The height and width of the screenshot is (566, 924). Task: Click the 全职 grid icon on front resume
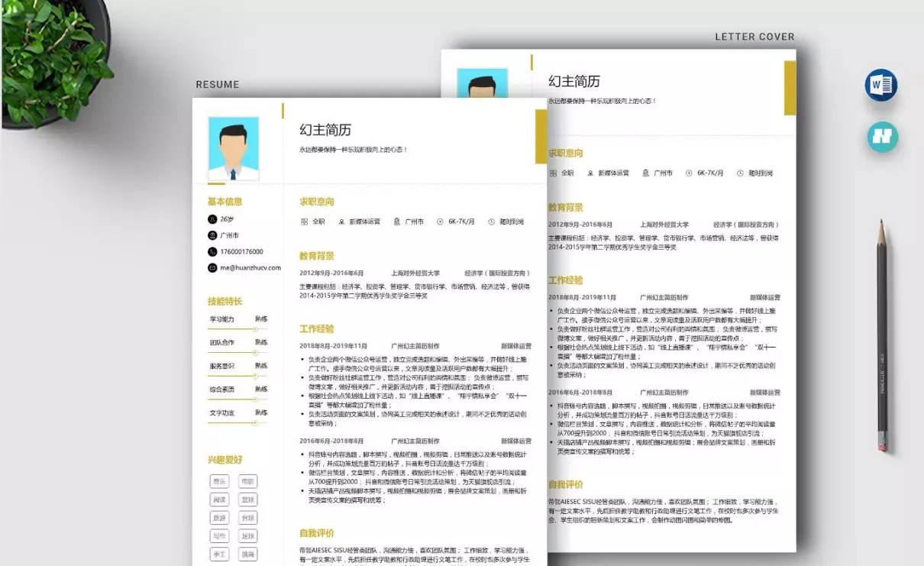pyautogui.click(x=304, y=222)
